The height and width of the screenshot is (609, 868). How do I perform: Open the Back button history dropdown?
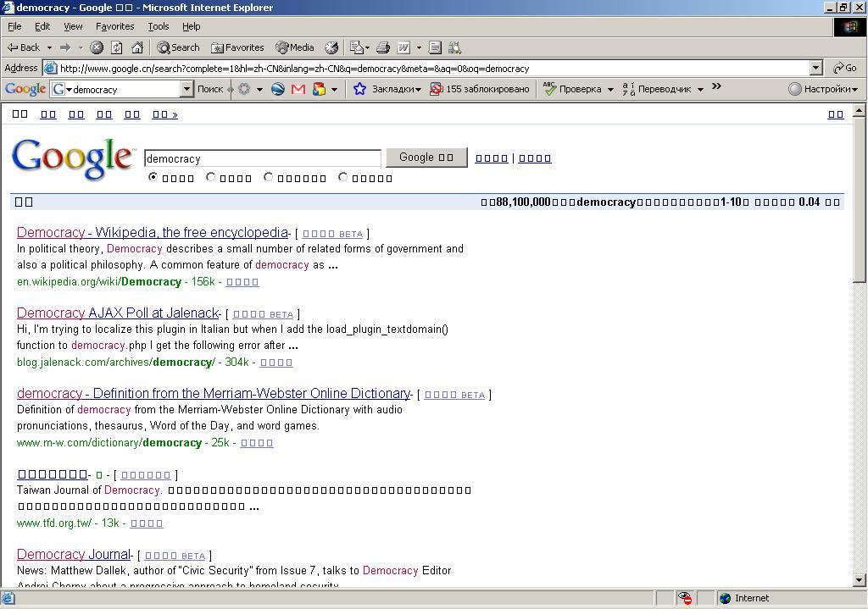pyautogui.click(x=49, y=47)
